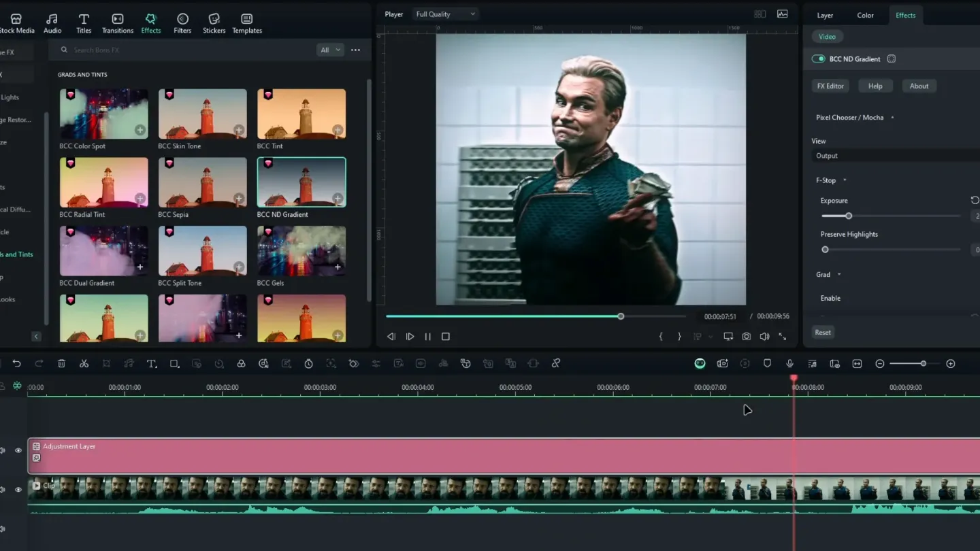The width and height of the screenshot is (980, 551).
Task: Switch to the Color tab in properties
Action: (865, 15)
